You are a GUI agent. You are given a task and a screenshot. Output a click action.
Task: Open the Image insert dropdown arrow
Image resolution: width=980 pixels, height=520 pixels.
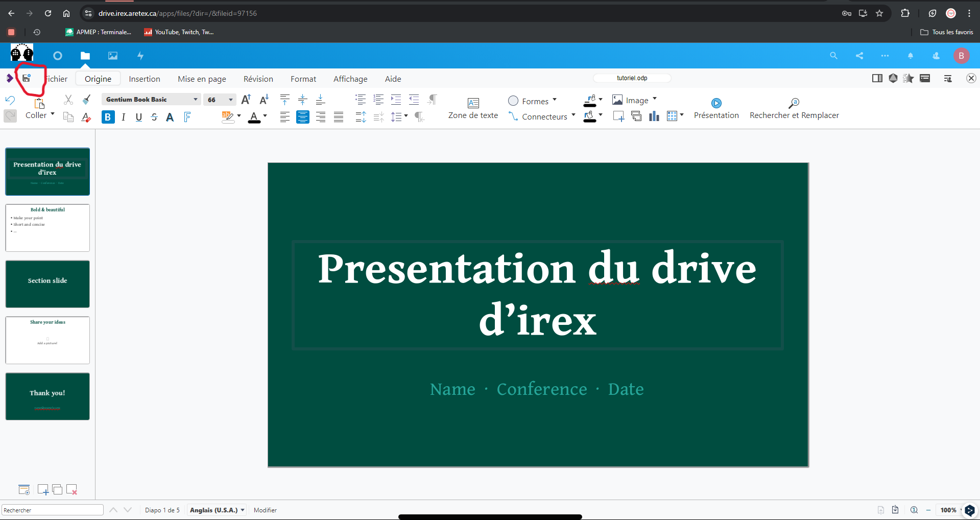(x=655, y=100)
